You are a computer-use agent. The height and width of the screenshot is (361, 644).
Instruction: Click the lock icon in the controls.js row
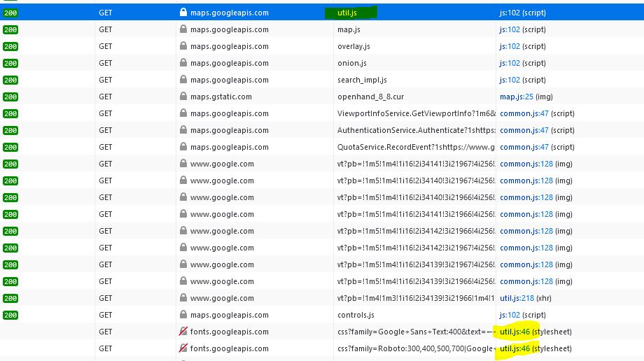(x=183, y=315)
